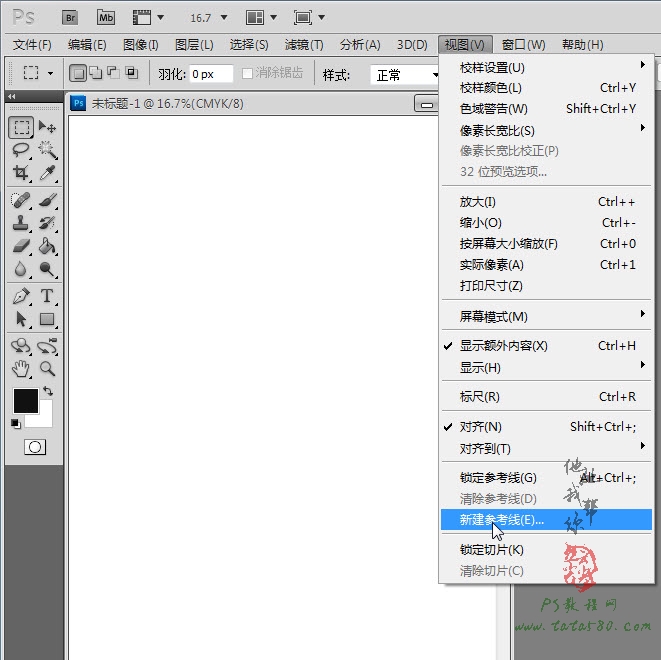This screenshot has width=661, height=660.
Task: Launch Bridge with the Br icon
Action: pyautogui.click(x=70, y=18)
